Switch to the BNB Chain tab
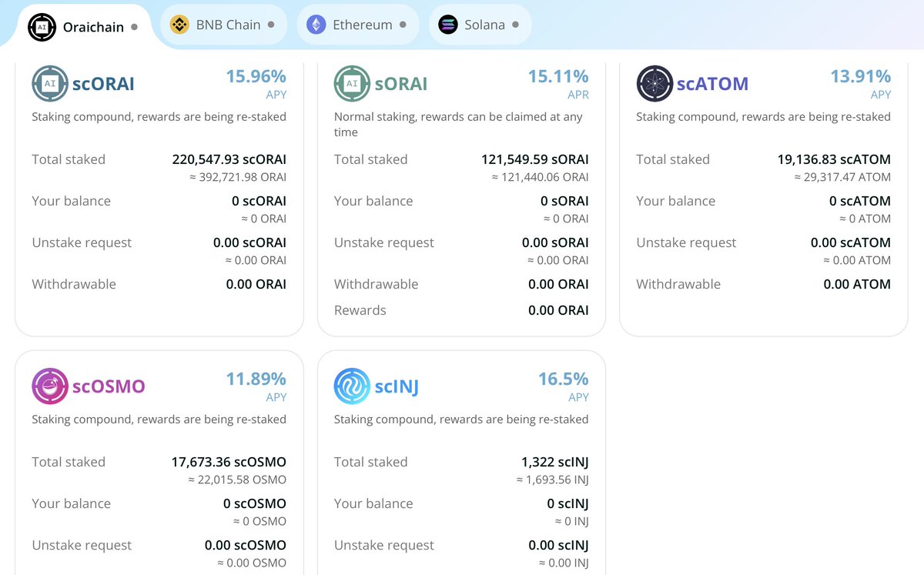The height and width of the screenshot is (575, 924). pyautogui.click(x=223, y=24)
